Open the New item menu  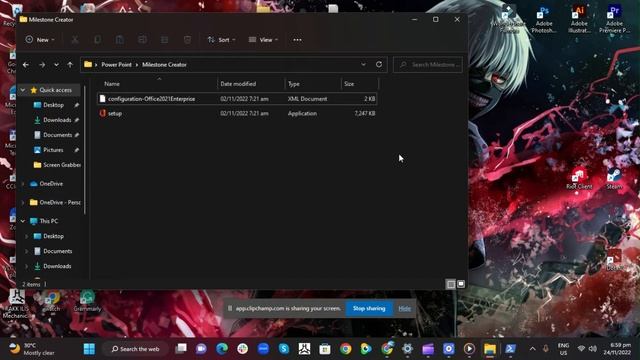(40, 40)
